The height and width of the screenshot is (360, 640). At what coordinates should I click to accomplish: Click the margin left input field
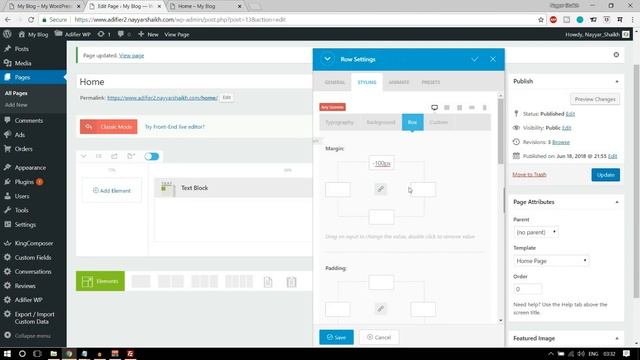pos(338,189)
